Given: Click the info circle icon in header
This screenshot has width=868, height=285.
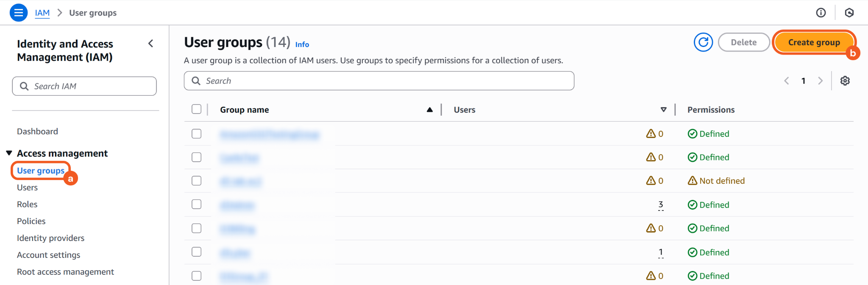Looking at the screenshot, I should coord(821,13).
